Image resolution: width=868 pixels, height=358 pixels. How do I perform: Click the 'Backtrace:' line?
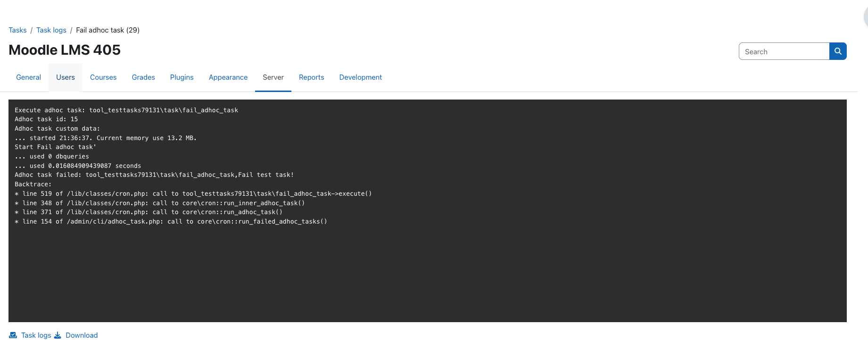(33, 184)
